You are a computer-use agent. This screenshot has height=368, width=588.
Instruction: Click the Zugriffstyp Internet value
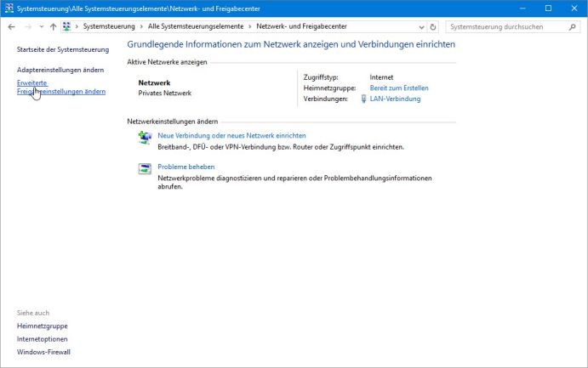tap(381, 77)
